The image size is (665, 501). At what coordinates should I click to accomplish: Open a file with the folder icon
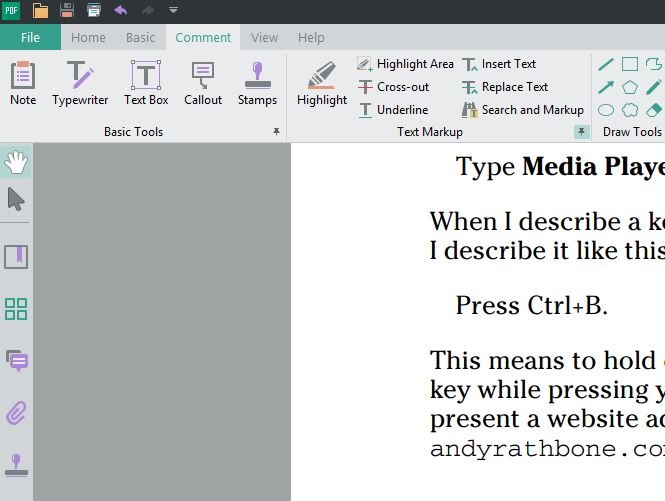point(40,10)
